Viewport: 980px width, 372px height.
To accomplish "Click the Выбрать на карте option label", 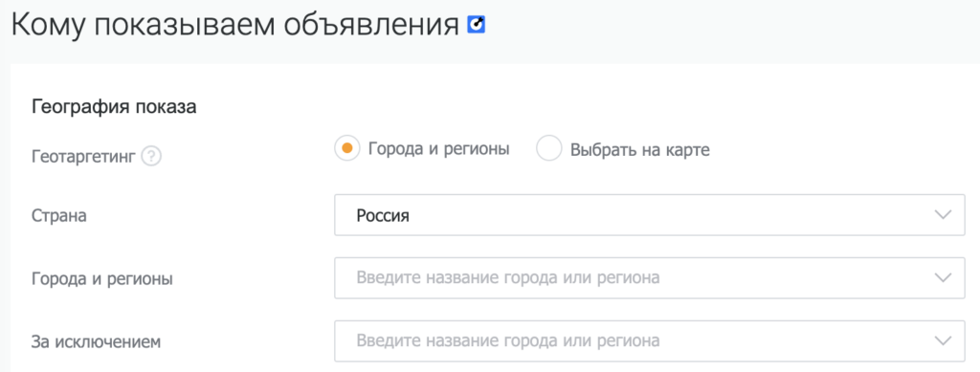I will click(640, 150).
